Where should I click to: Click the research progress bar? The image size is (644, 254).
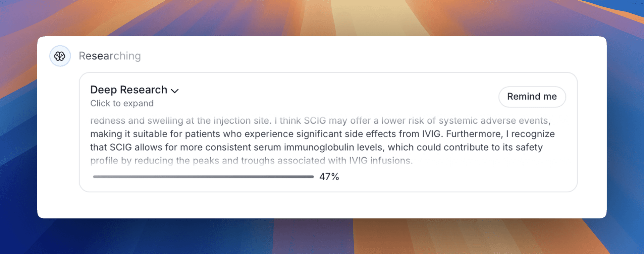(203, 176)
